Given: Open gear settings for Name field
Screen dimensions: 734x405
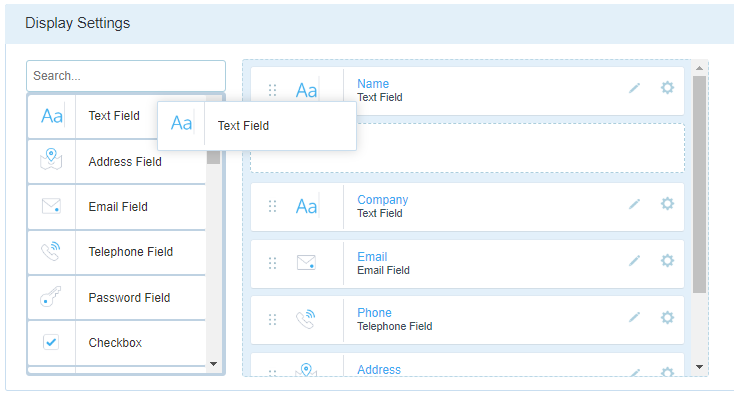Looking at the screenshot, I should tap(667, 88).
